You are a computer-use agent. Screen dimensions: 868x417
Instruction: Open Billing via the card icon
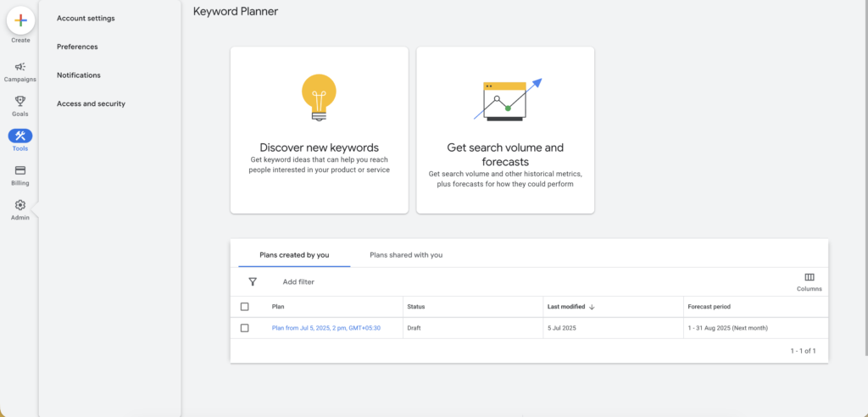pos(20,170)
